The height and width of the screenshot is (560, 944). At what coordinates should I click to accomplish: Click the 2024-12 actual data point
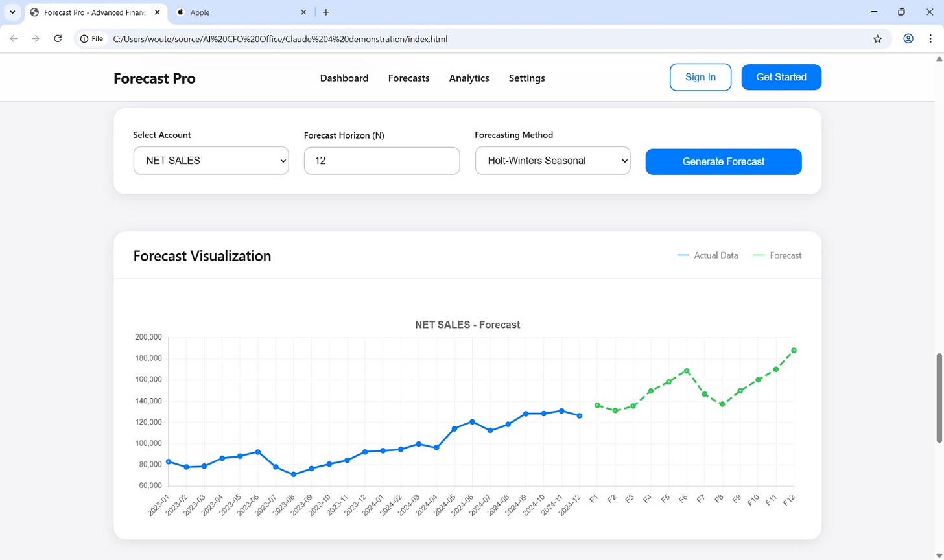[580, 415]
